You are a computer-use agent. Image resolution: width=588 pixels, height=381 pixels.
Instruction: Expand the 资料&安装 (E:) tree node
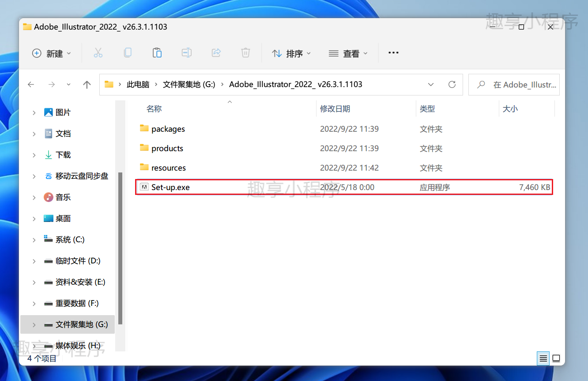34,282
